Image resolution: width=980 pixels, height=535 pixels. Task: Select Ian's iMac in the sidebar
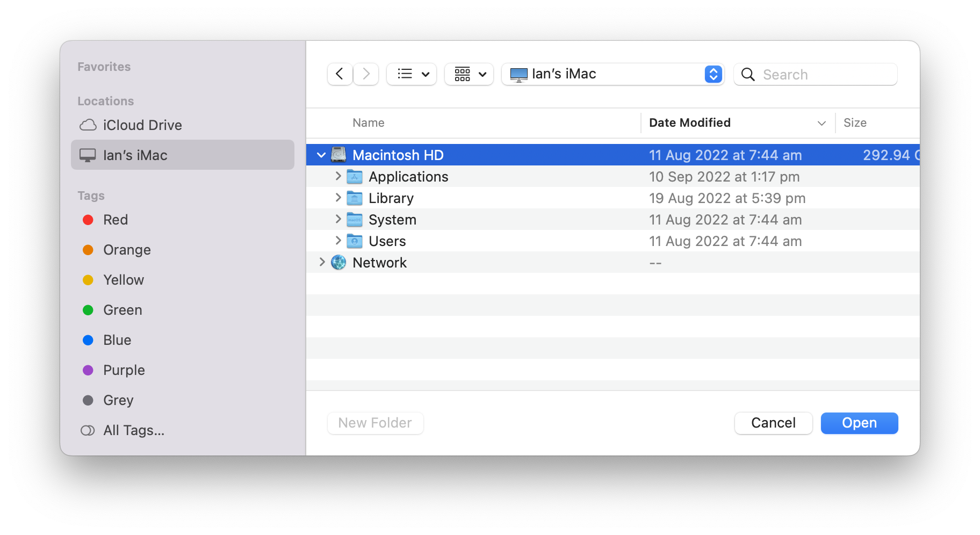183,155
